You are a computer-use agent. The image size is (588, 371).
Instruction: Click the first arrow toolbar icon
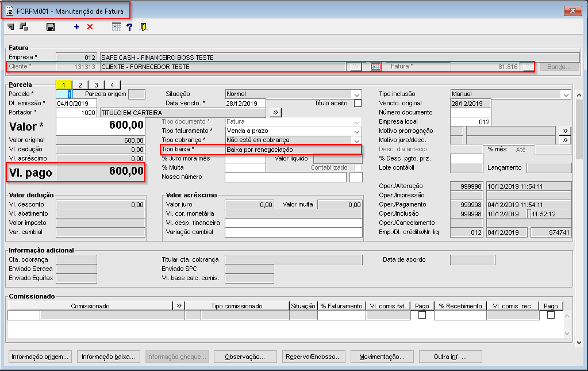tap(10, 26)
